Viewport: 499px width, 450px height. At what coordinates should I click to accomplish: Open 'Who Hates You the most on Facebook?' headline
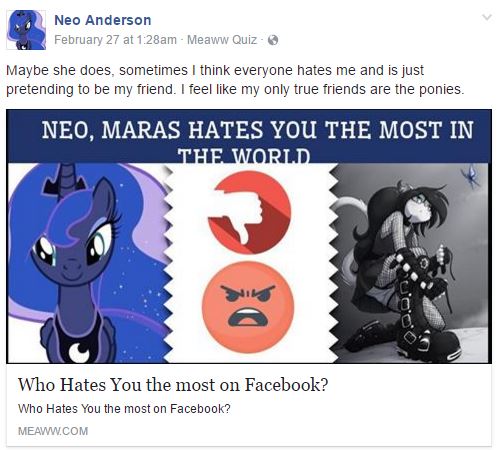coord(173,385)
